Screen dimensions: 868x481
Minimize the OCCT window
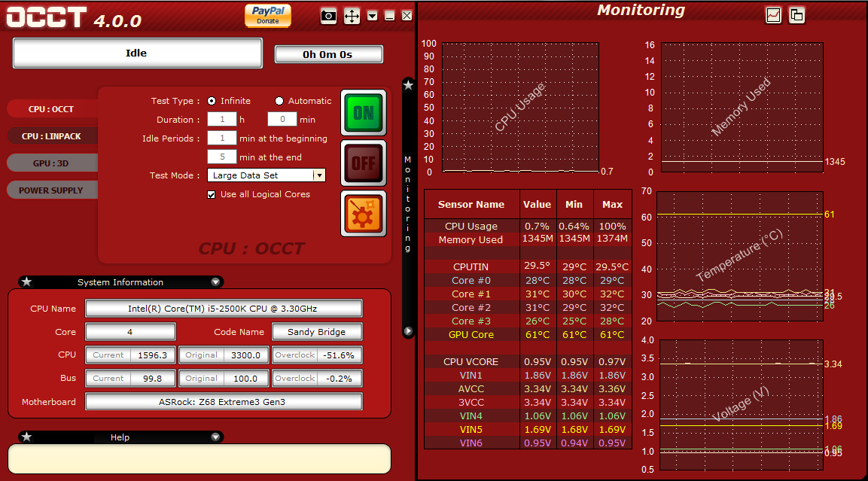[390, 16]
